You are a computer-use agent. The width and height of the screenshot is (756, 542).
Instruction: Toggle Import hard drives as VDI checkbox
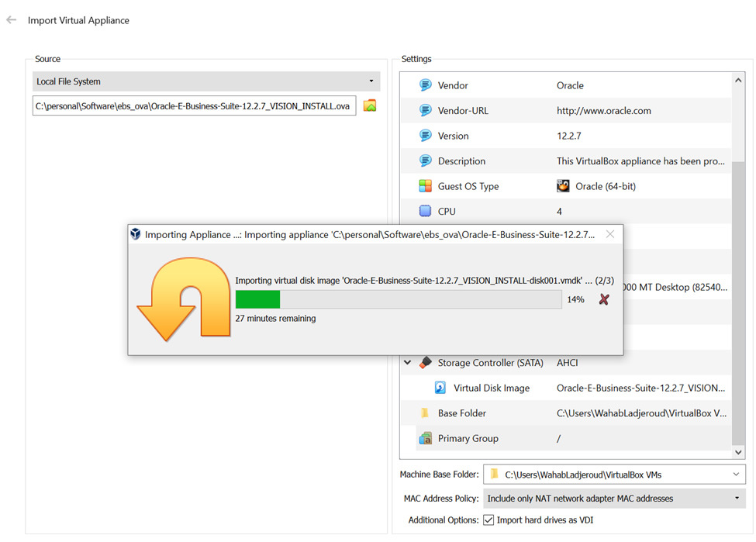coord(488,520)
